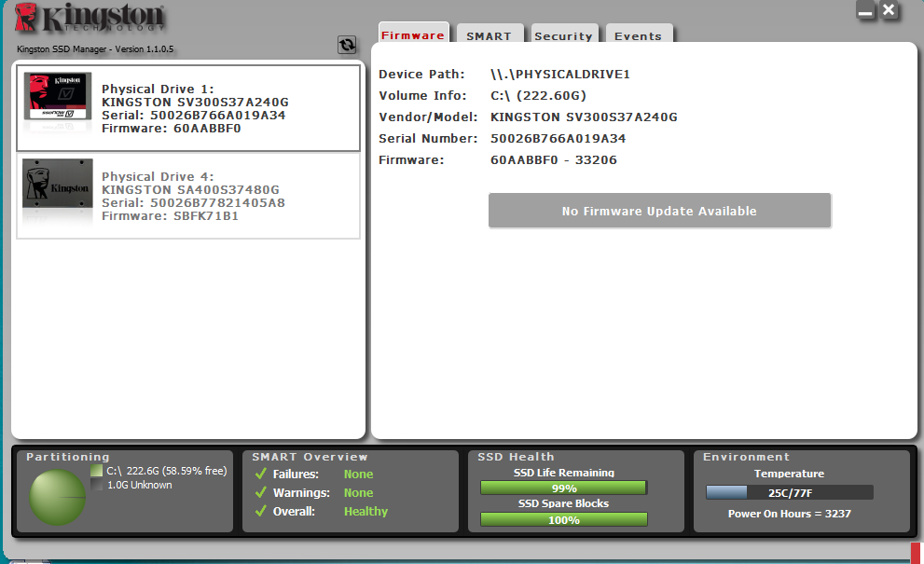Click the Warnings checkmark icon
The width and height of the screenshot is (924, 564).
(260, 492)
